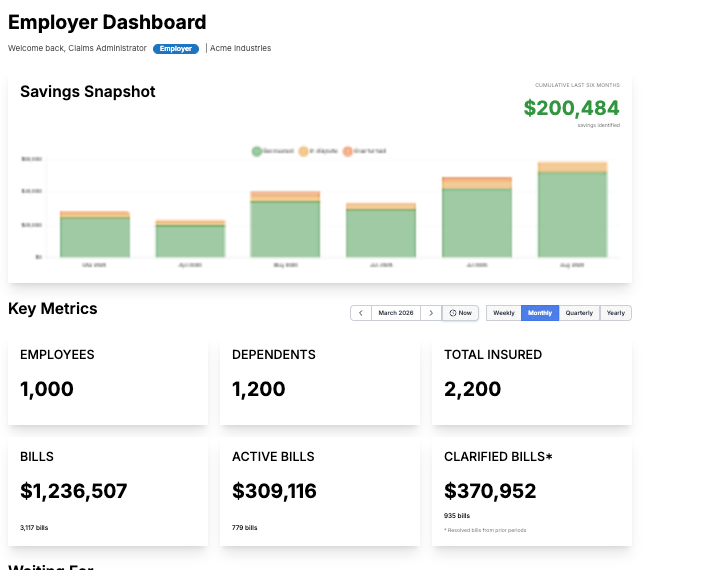Toggle the orange legend series in Savings Snapshot
711x570 pixels.
coord(365,151)
